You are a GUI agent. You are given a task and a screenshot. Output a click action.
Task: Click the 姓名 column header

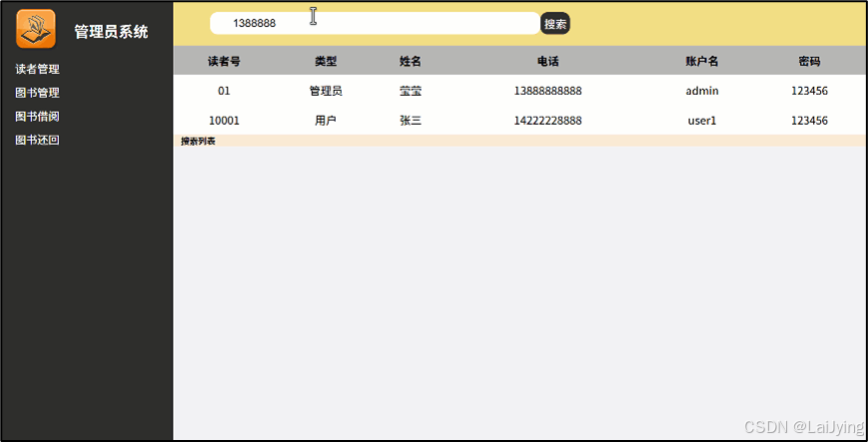(x=411, y=62)
